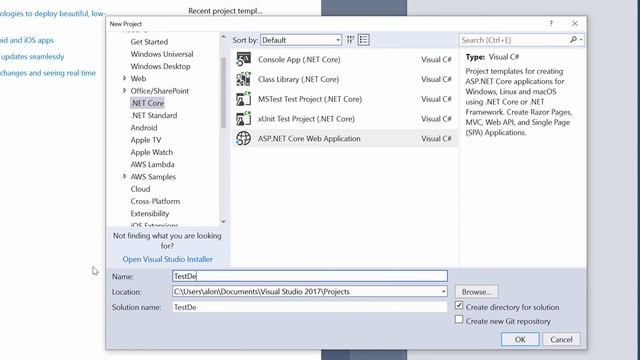Click the Solution name input field
640x360 pixels.
pyautogui.click(x=310, y=307)
